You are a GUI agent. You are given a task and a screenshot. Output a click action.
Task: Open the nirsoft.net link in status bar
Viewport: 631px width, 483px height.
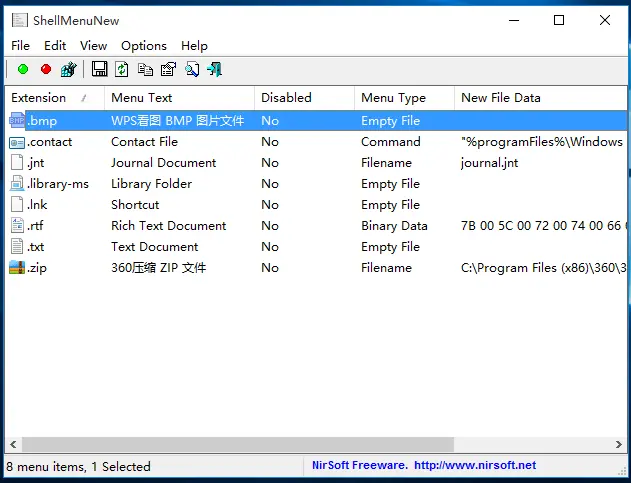pyautogui.click(x=475, y=465)
